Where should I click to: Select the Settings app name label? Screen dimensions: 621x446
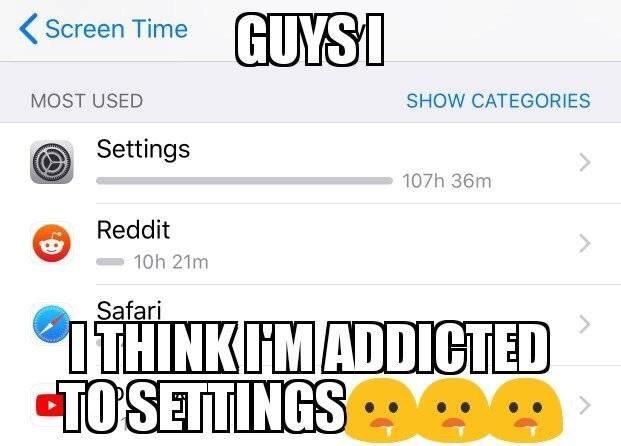click(143, 150)
